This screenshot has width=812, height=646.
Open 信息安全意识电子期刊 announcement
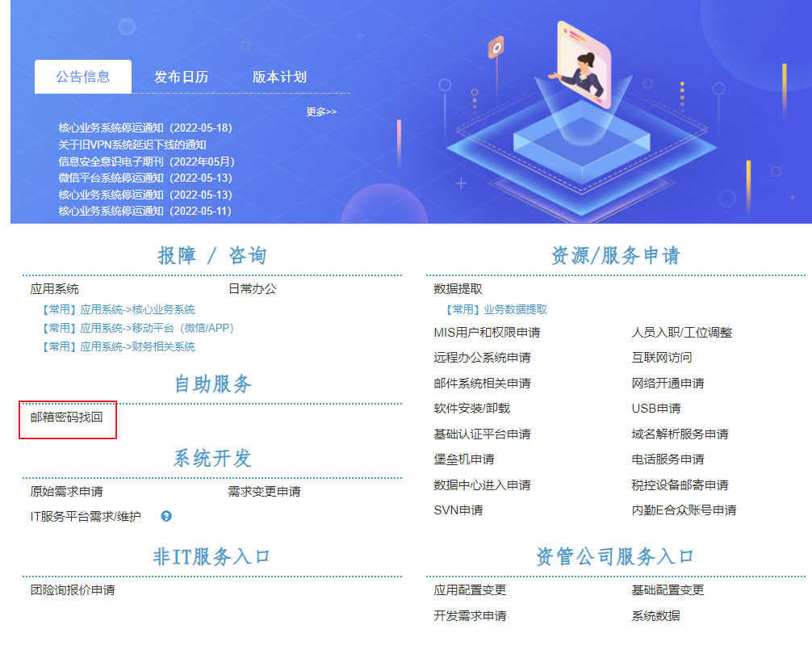[x=146, y=161]
